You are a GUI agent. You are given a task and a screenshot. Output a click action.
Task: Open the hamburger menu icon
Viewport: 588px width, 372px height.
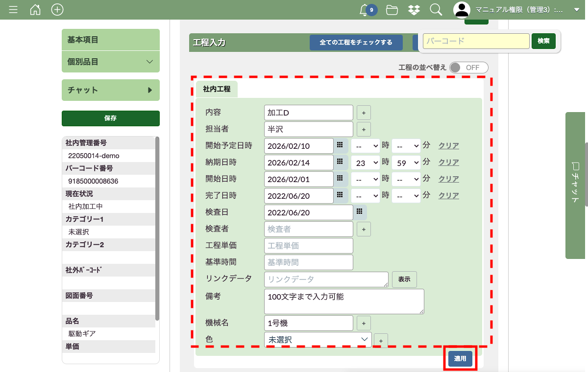14,9
